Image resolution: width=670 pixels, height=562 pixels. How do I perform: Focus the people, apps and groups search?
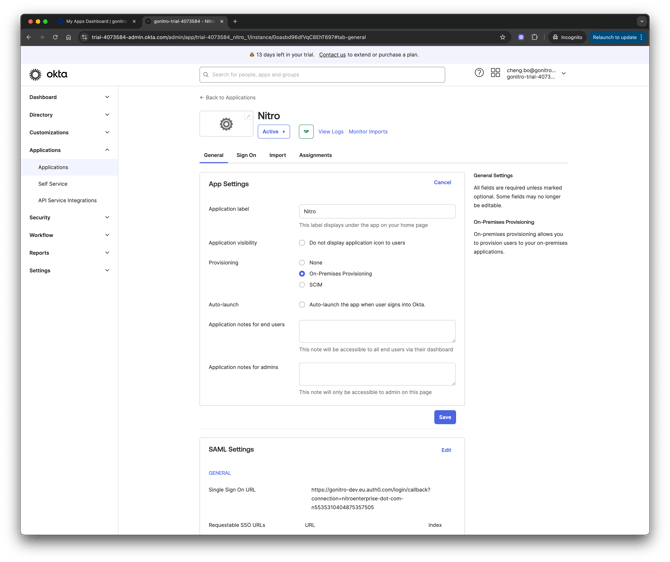(322, 74)
